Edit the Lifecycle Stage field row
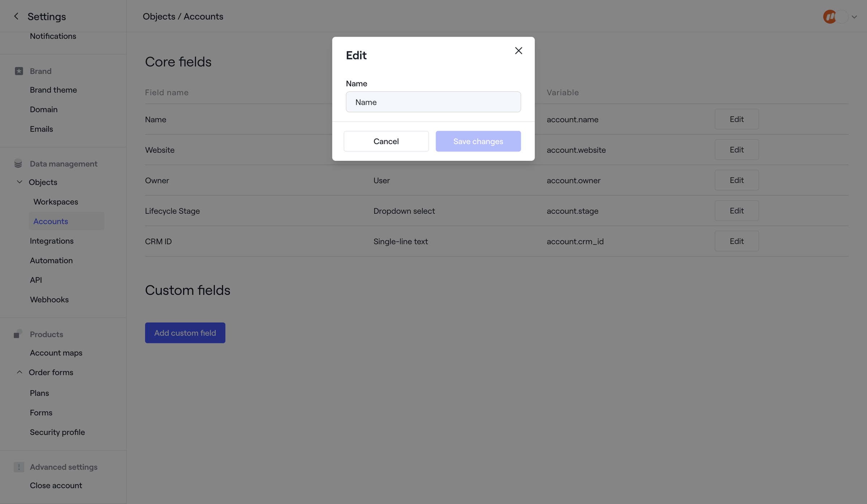The width and height of the screenshot is (867, 504). (737, 211)
